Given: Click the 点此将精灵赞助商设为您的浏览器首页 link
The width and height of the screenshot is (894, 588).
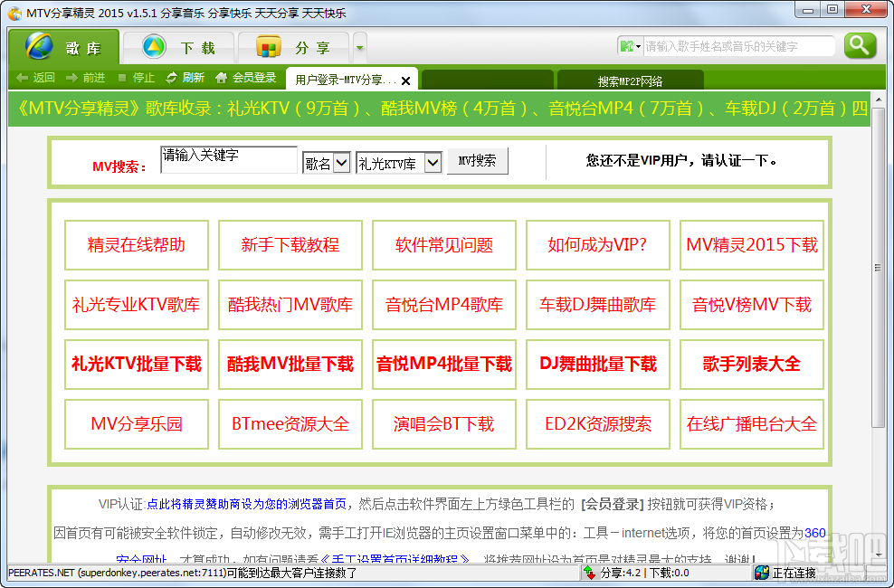Looking at the screenshot, I should 246,504.
